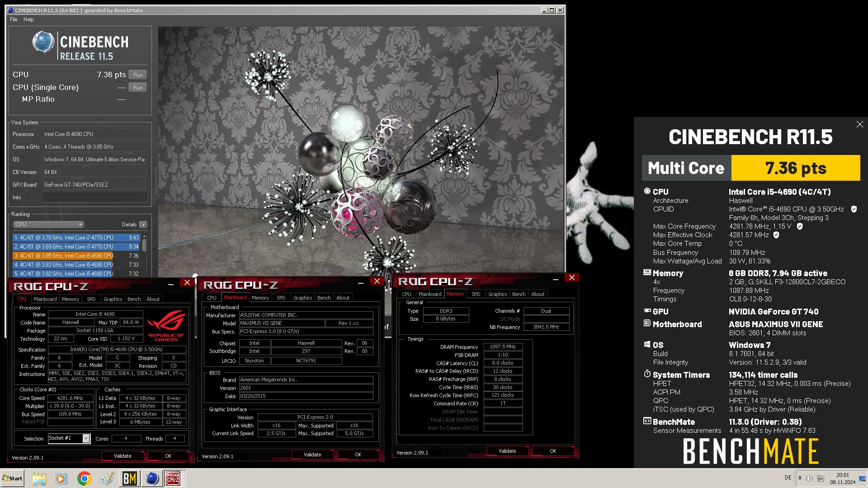Click OK in Memory CPU-Z window
Viewport: 868px width, 488px height.
[553, 451]
